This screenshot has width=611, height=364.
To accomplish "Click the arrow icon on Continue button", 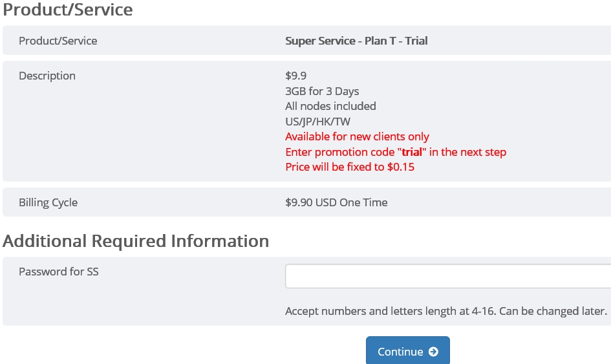I will (433, 352).
